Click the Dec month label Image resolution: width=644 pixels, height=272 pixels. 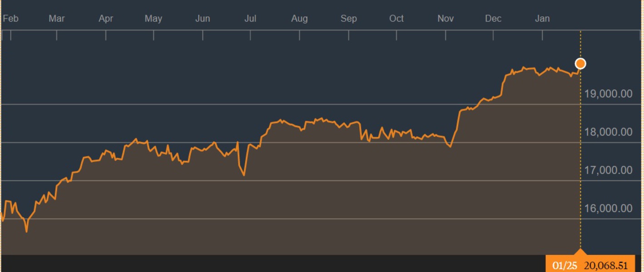[x=493, y=19]
